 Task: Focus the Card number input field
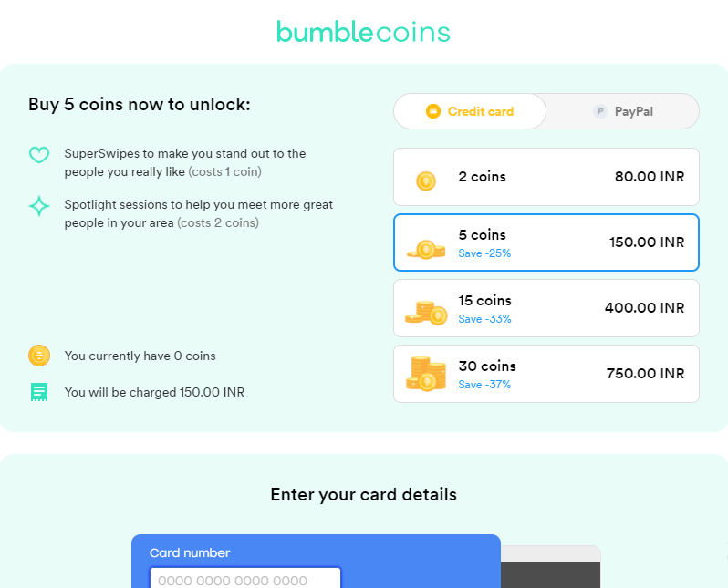coord(245,579)
